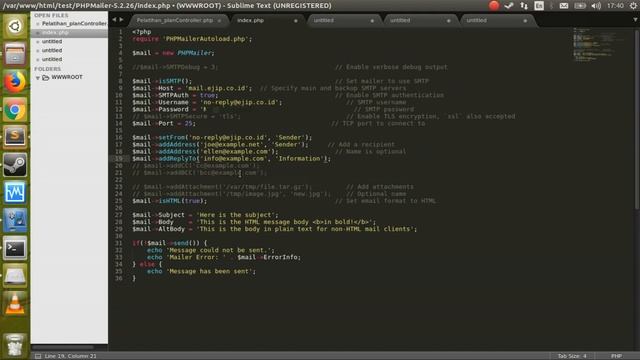Open Steam from the launcher
The height and width of the screenshot is (360, 640).
pyautogui.click(x=15, y=164)
